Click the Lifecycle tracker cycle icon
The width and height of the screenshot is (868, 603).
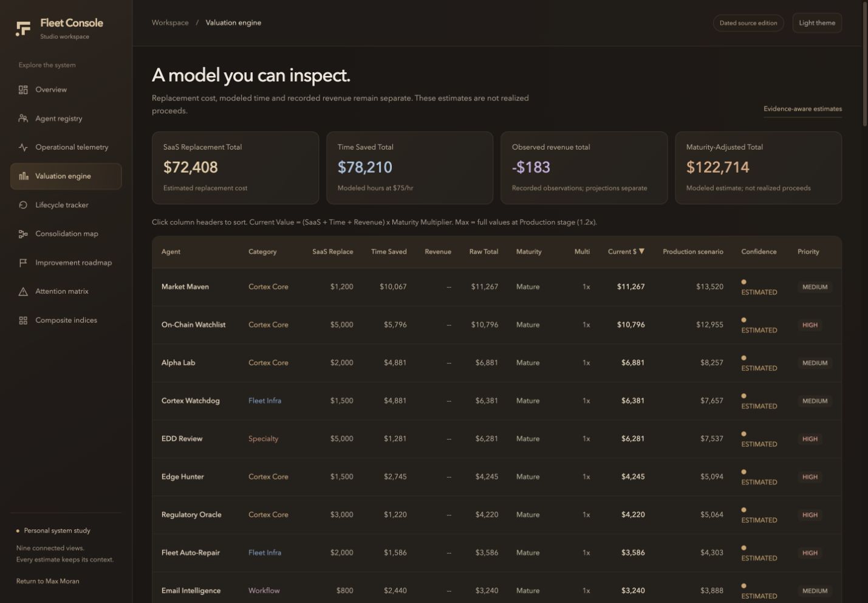[23, 205]
